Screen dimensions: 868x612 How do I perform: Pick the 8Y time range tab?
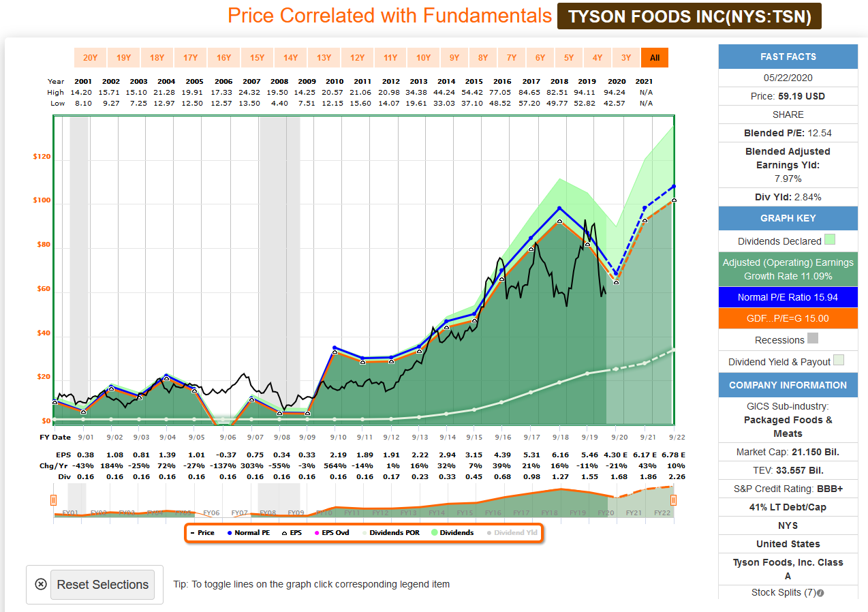[x=483, y=58]
